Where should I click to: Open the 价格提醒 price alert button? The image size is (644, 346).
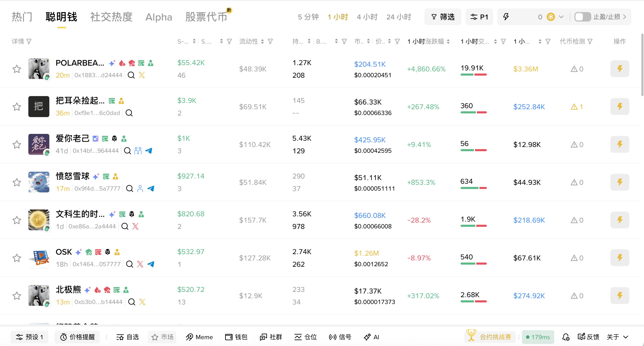pyautogui.click(x=77, y=337)
